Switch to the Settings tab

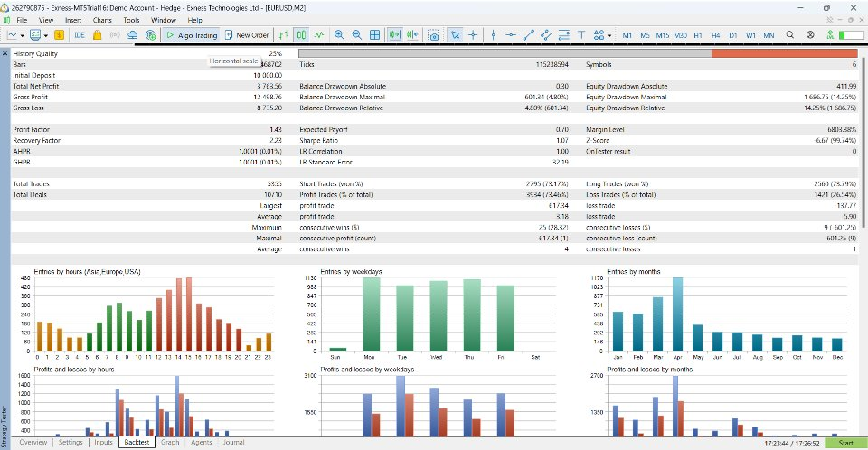coord(71,442)
